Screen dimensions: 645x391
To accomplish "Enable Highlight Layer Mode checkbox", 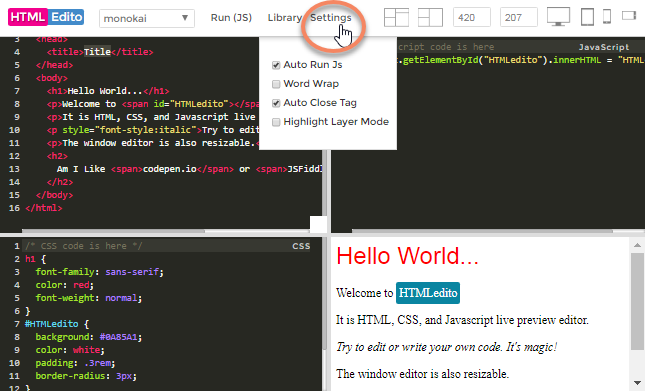I will point(276,122).
